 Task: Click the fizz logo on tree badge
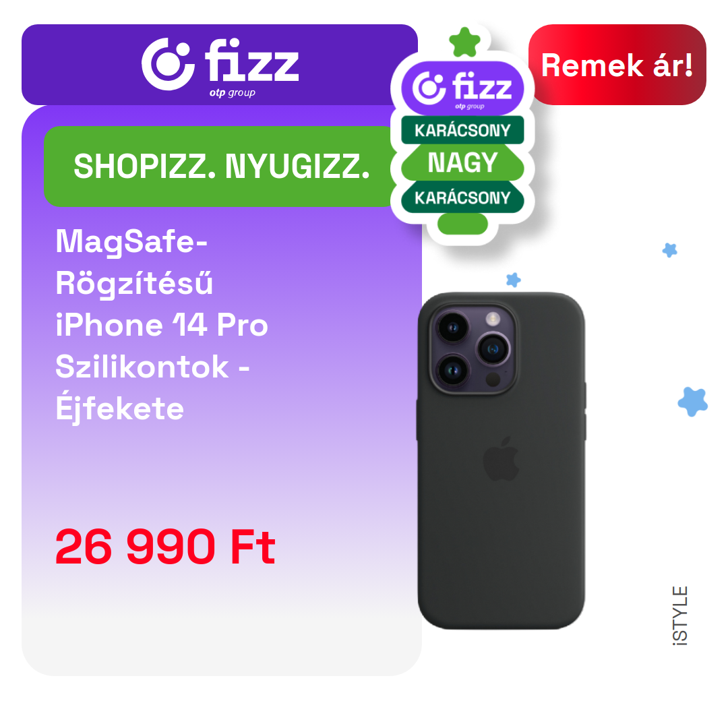(462, 89)
